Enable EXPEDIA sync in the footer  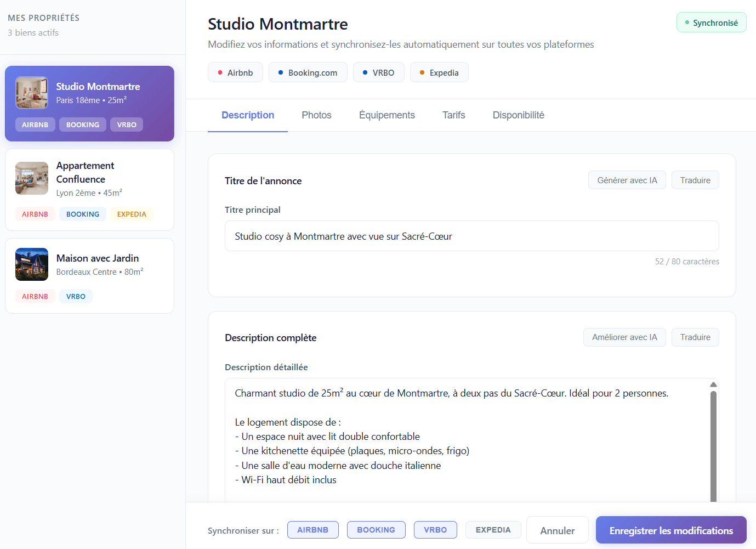tap(493, 530)
